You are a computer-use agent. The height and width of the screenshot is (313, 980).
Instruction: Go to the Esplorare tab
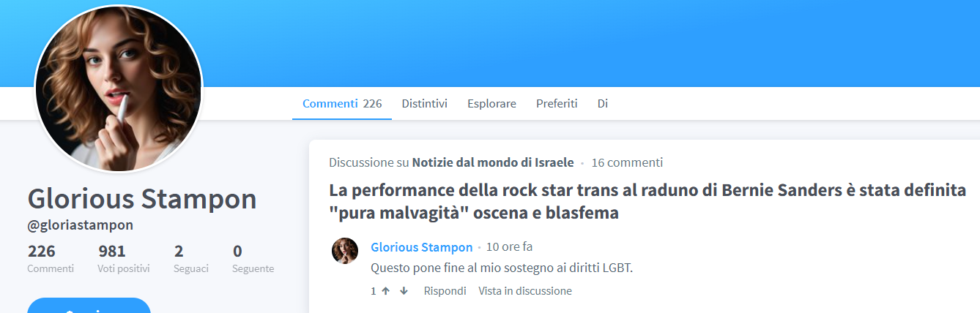(491, 104)
